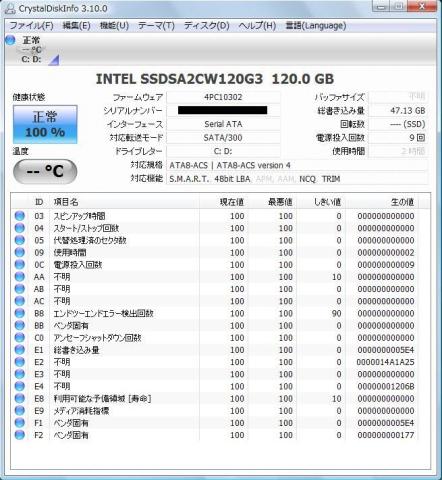Click the status orb for row E2
The width and height of the screenshot is (442, 480).
pyautogui.click(x=20, y=362)
